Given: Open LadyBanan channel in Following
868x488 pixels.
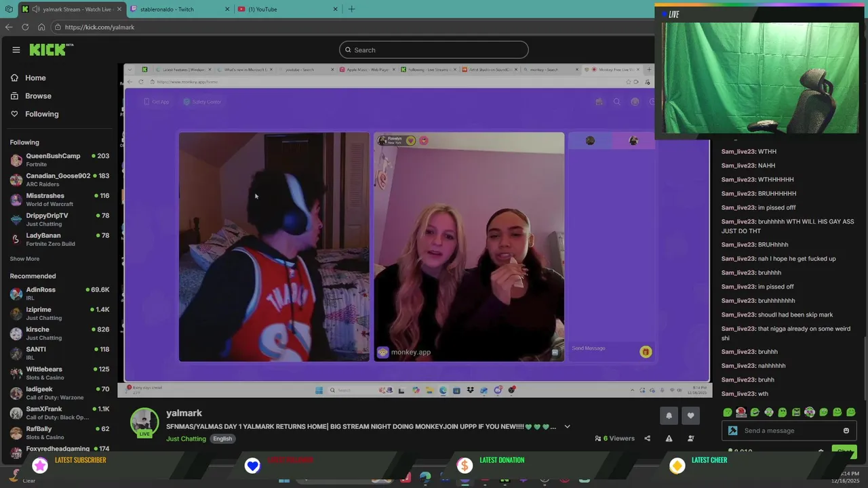Looking at the screenshot, I should point(60,239).
